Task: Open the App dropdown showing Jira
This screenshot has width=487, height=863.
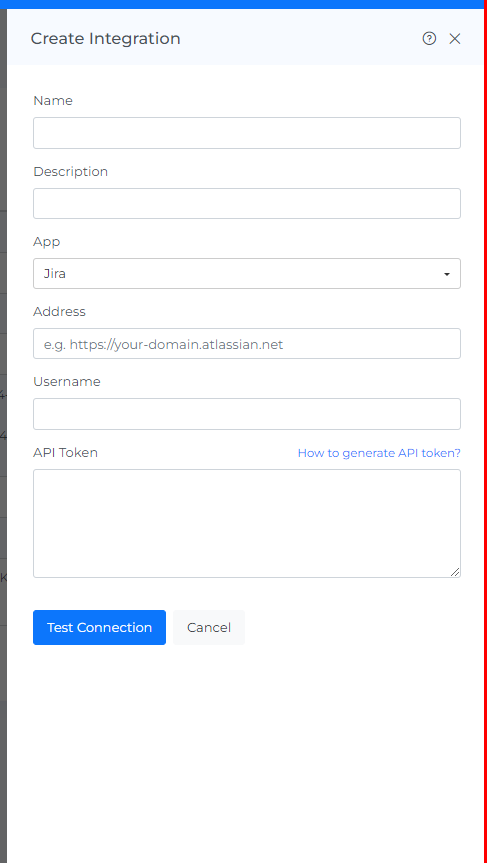Action: 247,274
